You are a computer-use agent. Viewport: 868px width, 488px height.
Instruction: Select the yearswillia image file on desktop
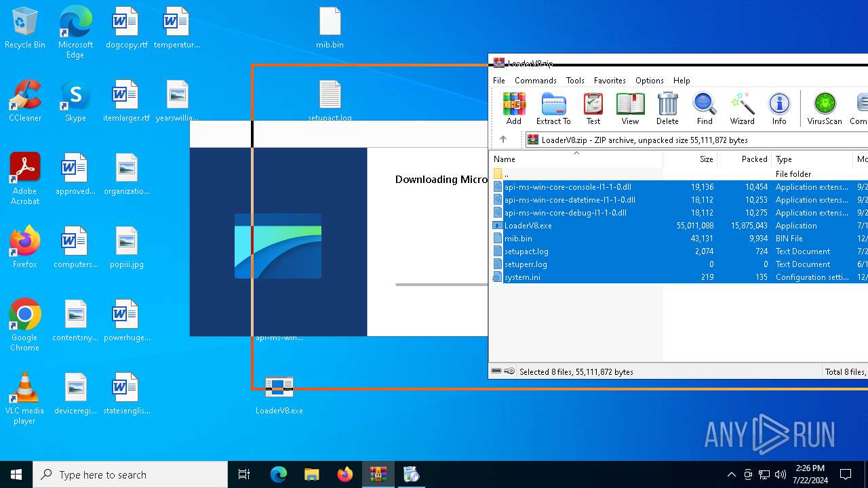pyautogui.click(x=177, y=102)
